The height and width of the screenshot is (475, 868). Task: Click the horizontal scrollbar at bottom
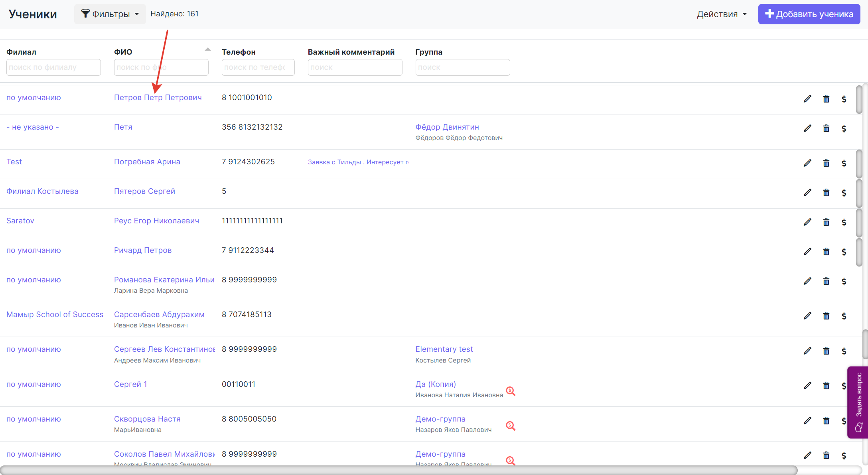click(x=399, y=470)
